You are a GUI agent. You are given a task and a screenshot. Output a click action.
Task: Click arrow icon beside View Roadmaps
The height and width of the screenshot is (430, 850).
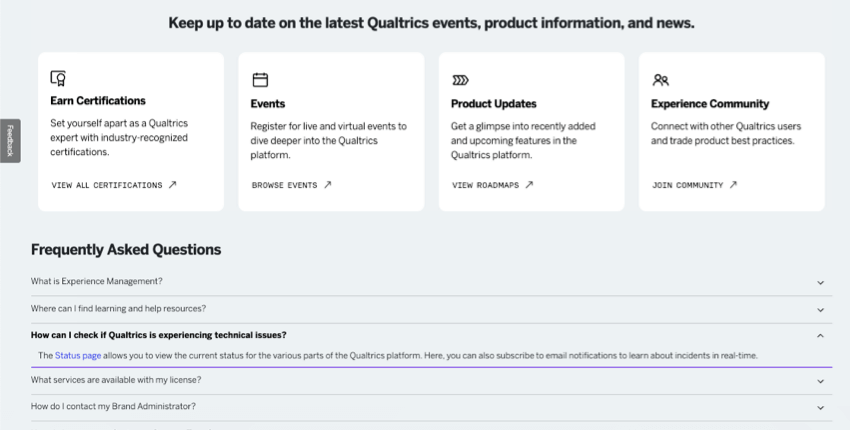point(530,185)
